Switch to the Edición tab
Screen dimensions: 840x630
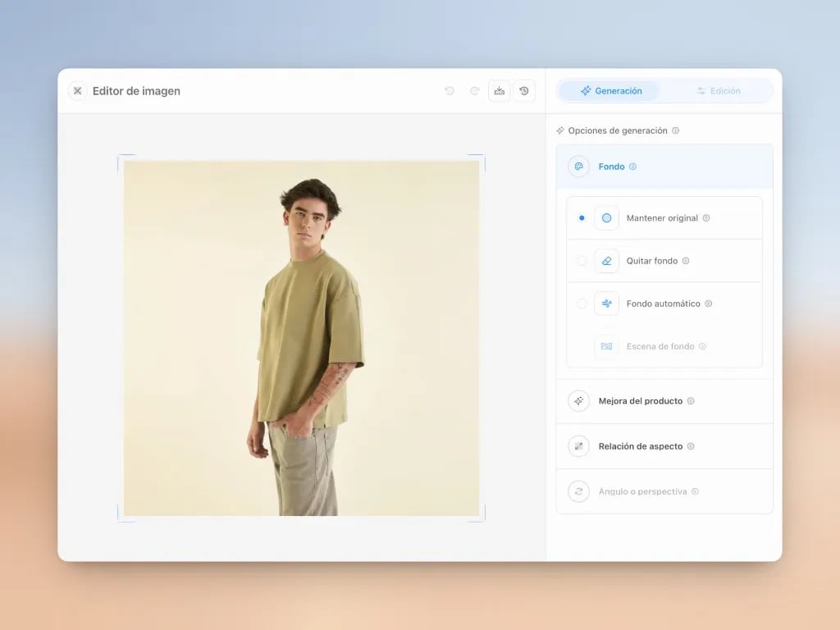tap(718, 91)
